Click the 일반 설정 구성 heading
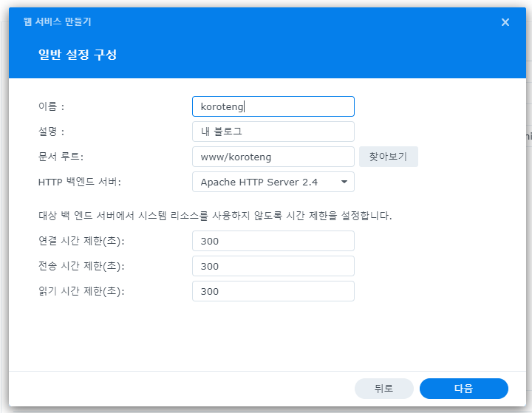532x413 pixels. (x=78, y=55)
